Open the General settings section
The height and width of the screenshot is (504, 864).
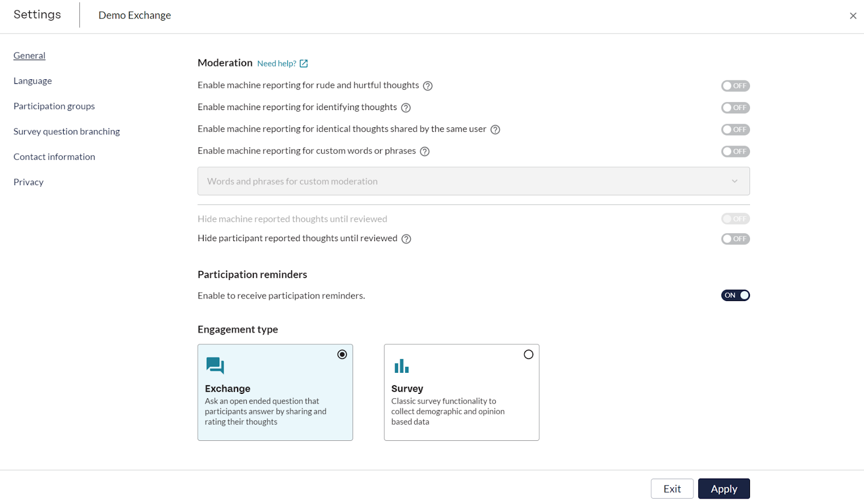[x=29, y=56]
